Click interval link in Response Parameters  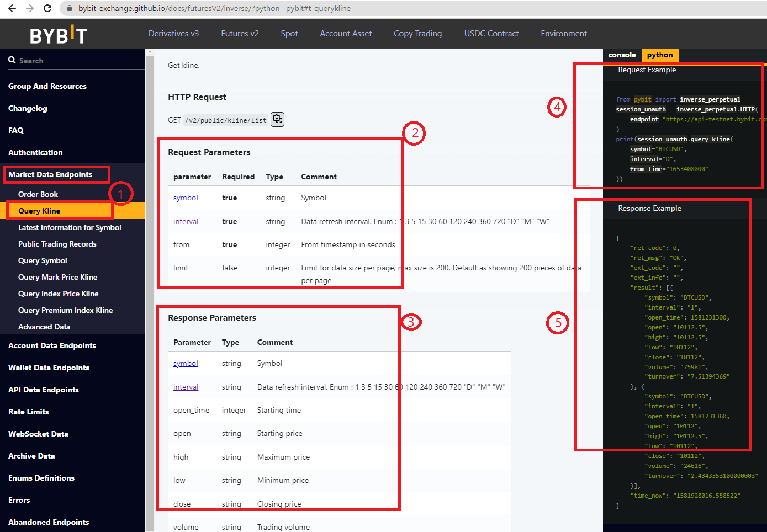click(x=186, y=387)
